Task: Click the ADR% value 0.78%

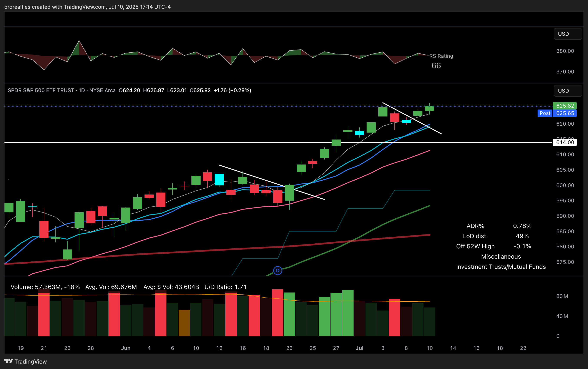Action: (522, 226)
